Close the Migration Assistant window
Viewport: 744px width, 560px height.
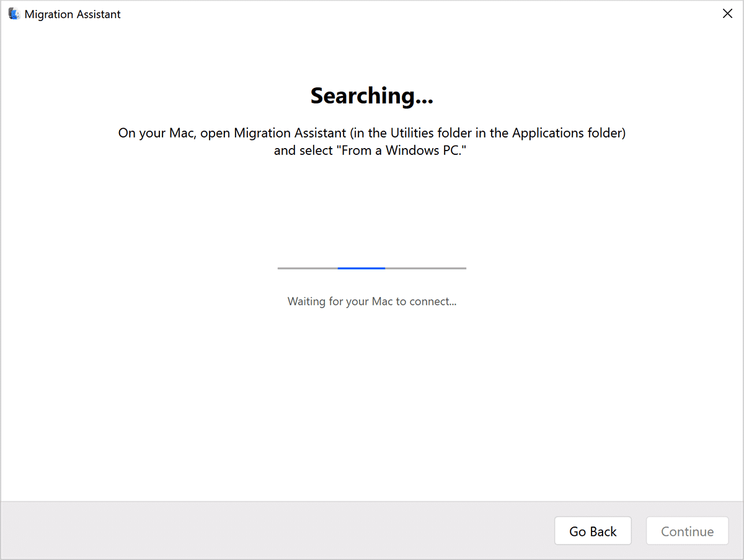727,14
